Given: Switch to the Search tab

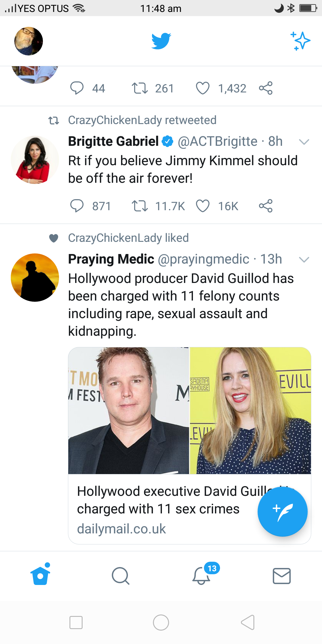Looking at the screenshot, I should [x=121, y=575].
